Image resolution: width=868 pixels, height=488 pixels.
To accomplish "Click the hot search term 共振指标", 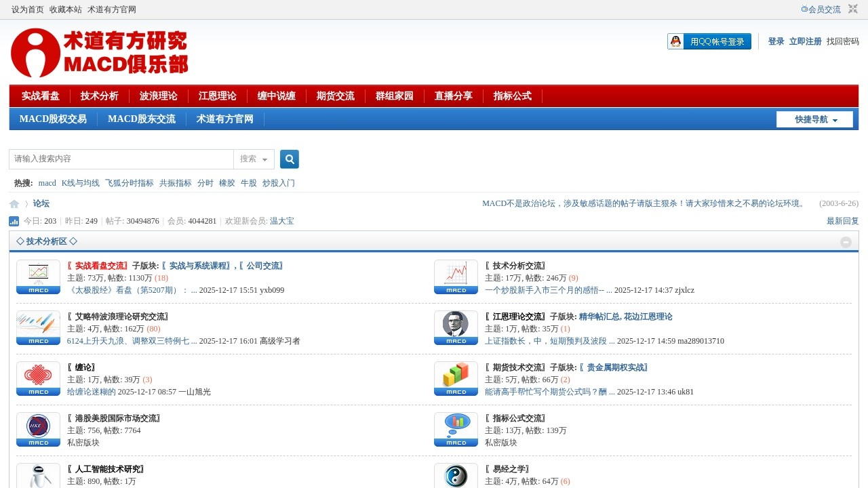I will tap(175, 183).
